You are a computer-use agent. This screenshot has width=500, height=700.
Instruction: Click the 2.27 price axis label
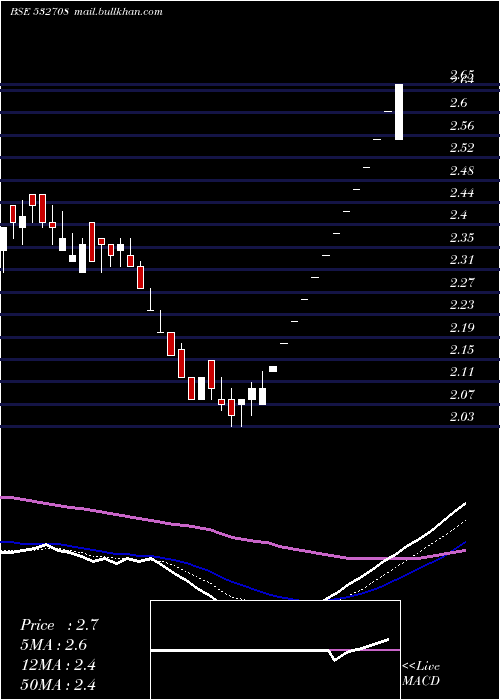[x=462, y=283]
